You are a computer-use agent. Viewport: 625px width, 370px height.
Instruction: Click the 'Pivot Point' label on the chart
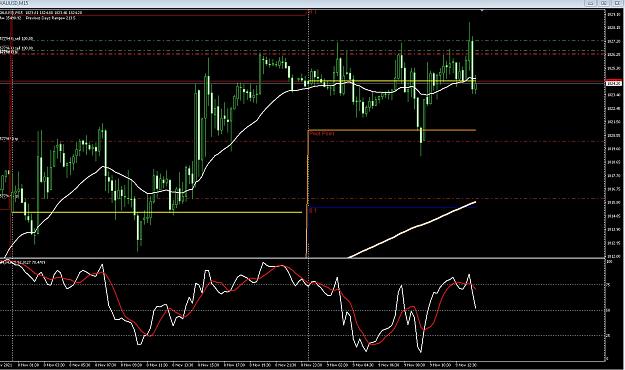[x=322, y=134]
